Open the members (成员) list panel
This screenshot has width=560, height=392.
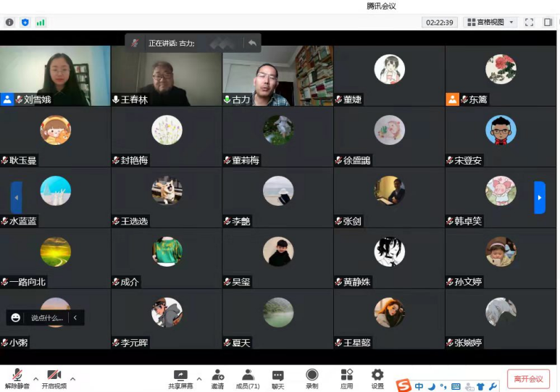(x=248, y=378)
